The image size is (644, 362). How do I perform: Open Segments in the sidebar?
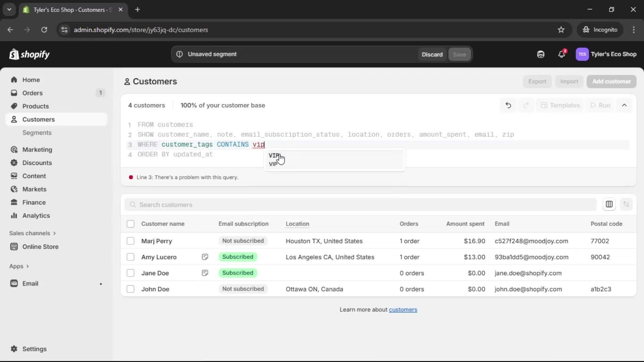tap(37, 133)
